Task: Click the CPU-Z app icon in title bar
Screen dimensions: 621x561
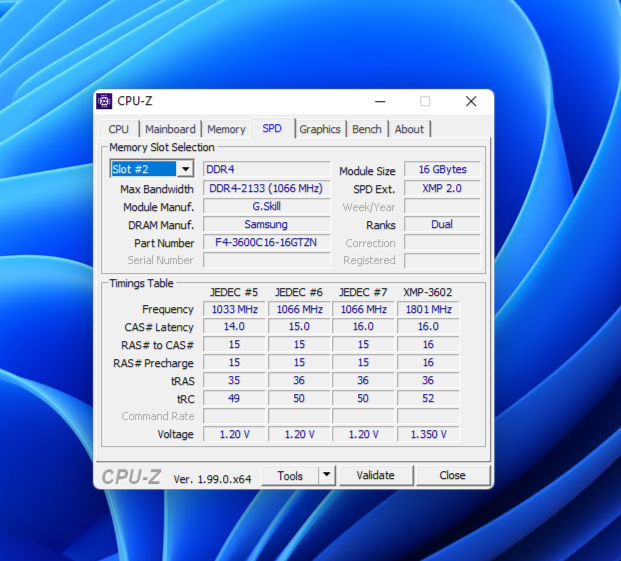Action: 104,101
